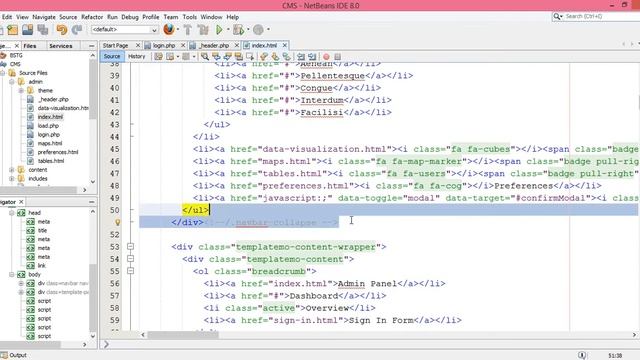Click the lightbulb hint on line 51
Image resolution: width=640 pixels, height=360 pixels.
pyautogui.click(x=118, y=222)
